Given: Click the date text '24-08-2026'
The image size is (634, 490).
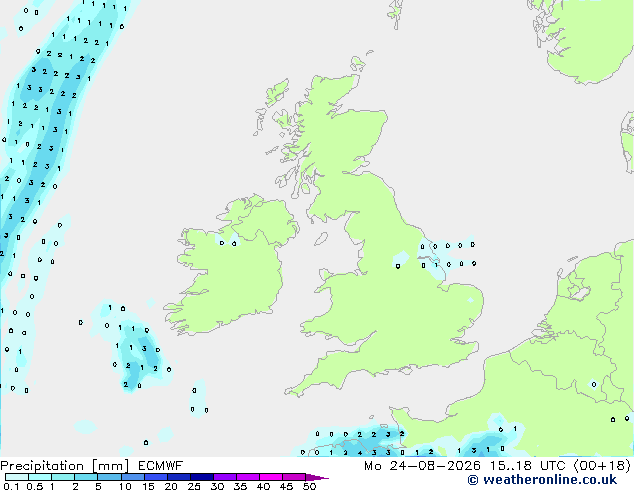Looking at the screenshot, I should click(435, 466).
